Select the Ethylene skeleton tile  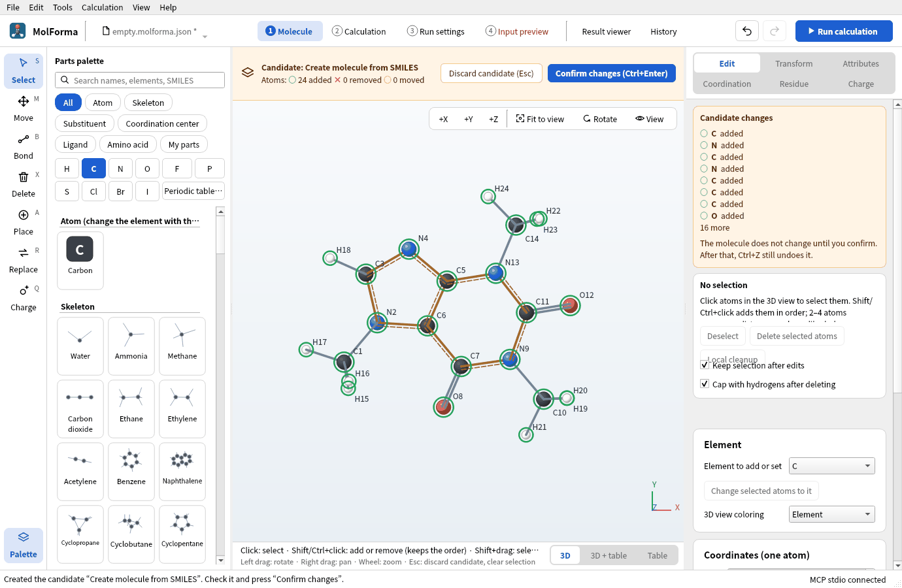182,409
